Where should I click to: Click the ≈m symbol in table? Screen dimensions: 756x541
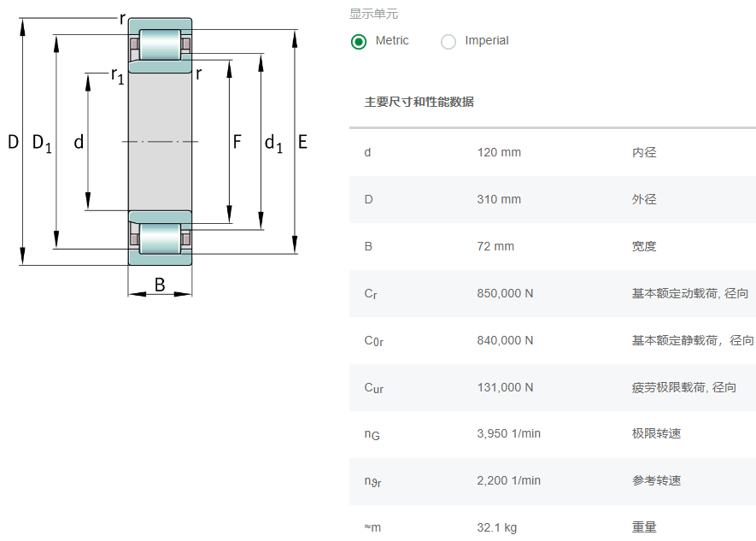(372, 527)
